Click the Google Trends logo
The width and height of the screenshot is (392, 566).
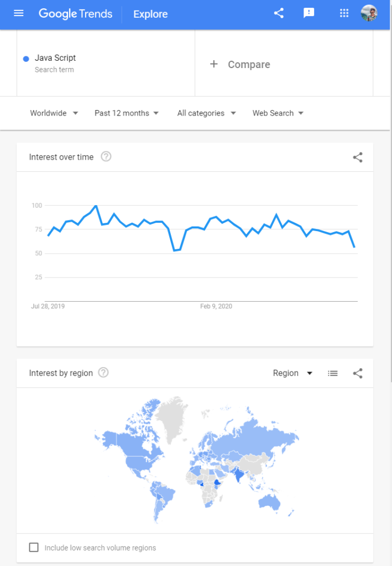click(x=75, y=14)
